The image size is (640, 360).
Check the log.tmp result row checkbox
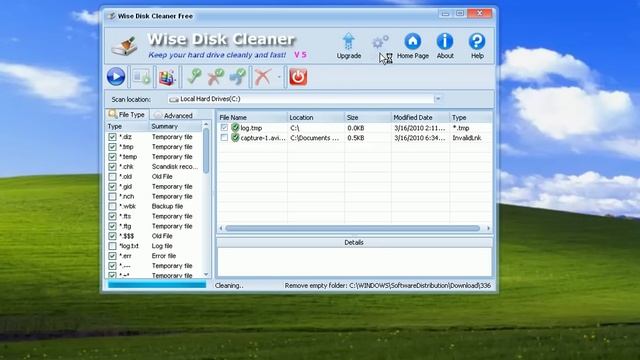(224, 128)
